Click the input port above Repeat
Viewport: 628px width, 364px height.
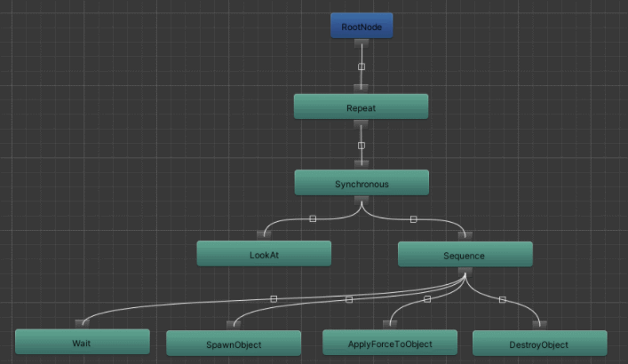361,90
